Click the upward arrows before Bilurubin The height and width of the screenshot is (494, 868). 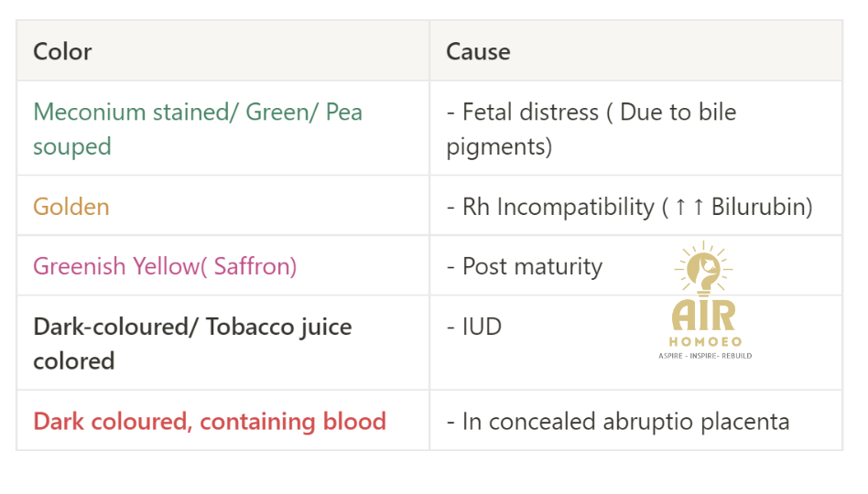689,207
